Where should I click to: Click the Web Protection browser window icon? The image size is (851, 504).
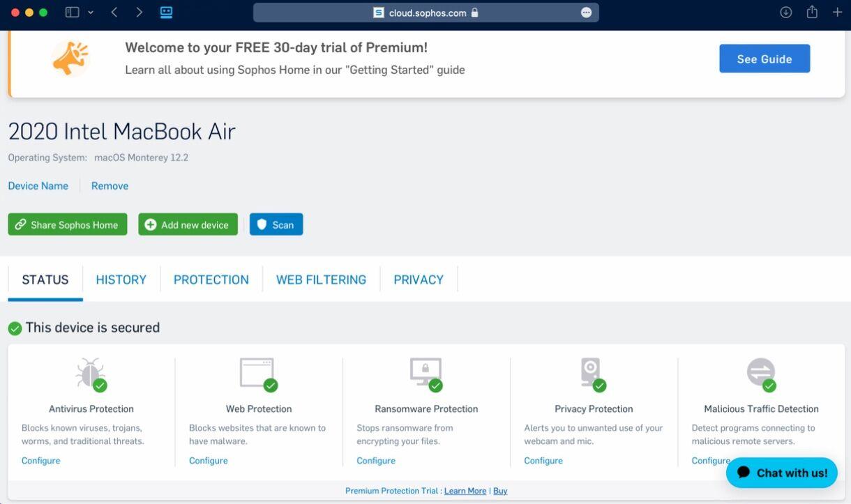pos(258,374)
